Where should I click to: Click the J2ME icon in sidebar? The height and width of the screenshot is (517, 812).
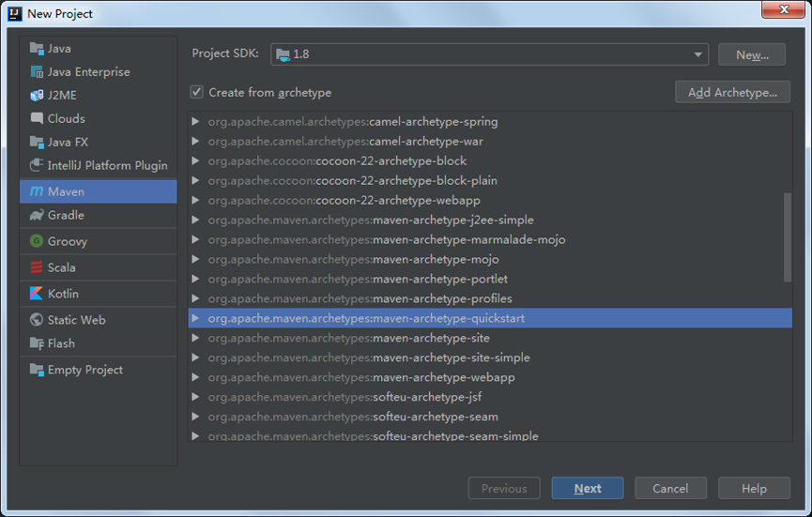click(37, 96)
